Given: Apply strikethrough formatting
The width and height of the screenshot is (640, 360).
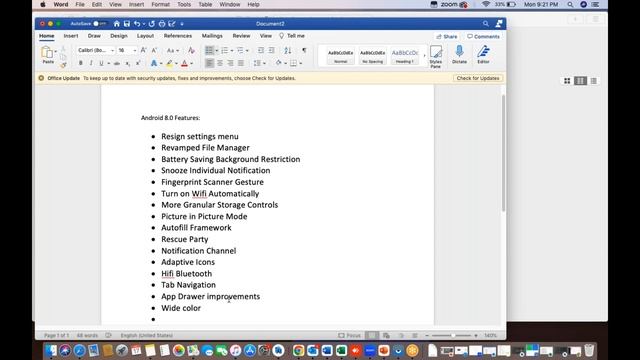Looking at the screenshot, I should click(117, 63).
